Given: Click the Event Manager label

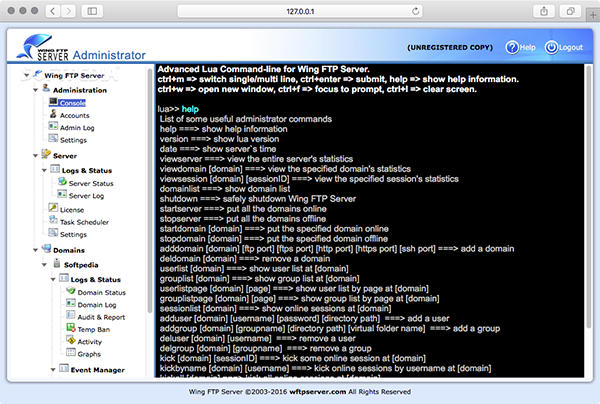Looking at the screenshot, I should [98, 370].
